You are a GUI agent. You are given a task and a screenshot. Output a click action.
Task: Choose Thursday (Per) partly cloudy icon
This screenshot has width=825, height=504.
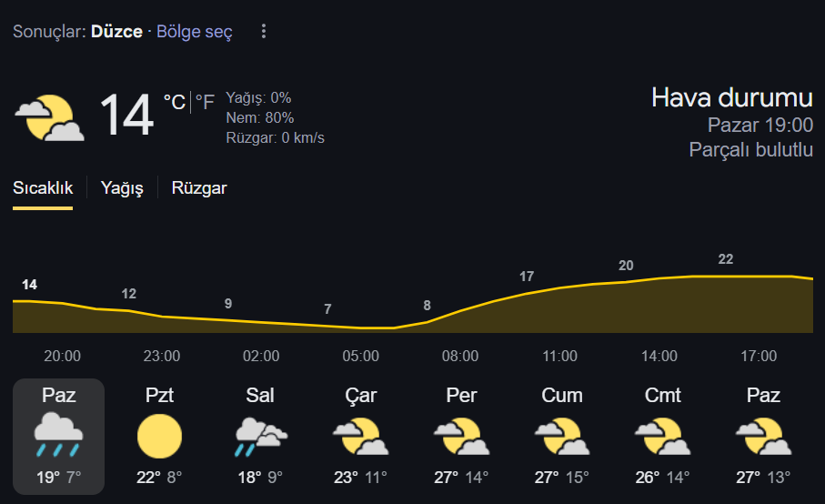461,436
